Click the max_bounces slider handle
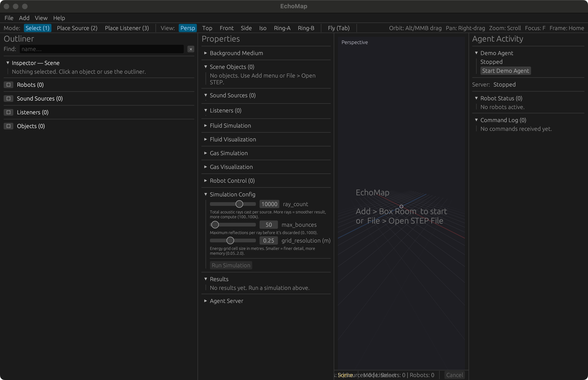 tap(215, 225)
